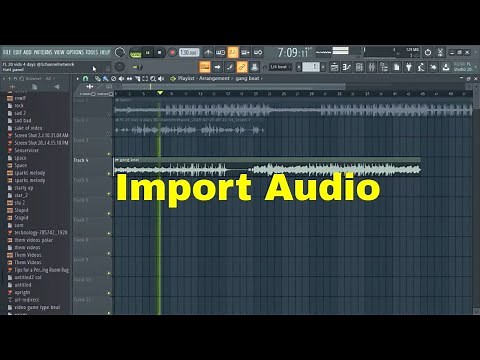Open the Playlist view icon

click(x=334, y=67)
